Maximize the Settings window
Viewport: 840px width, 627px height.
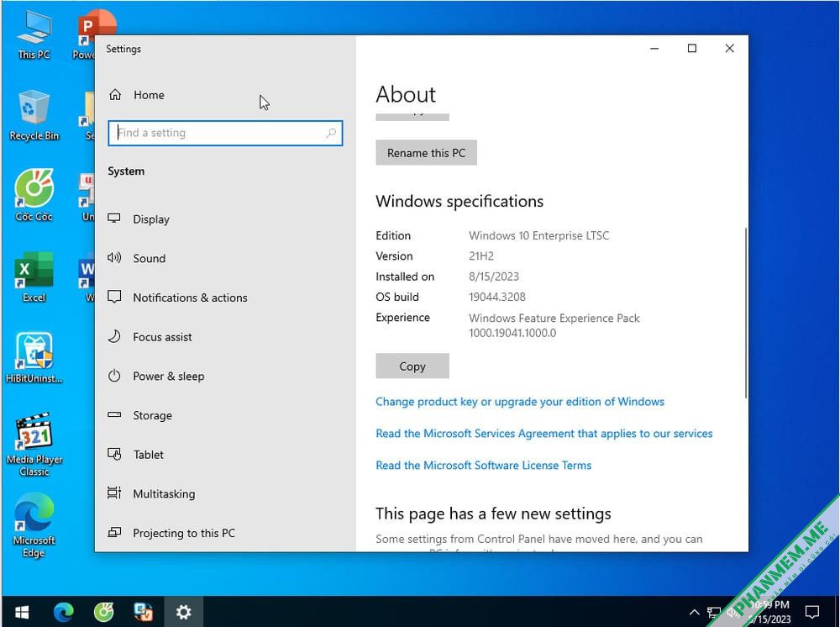(691, 48)
